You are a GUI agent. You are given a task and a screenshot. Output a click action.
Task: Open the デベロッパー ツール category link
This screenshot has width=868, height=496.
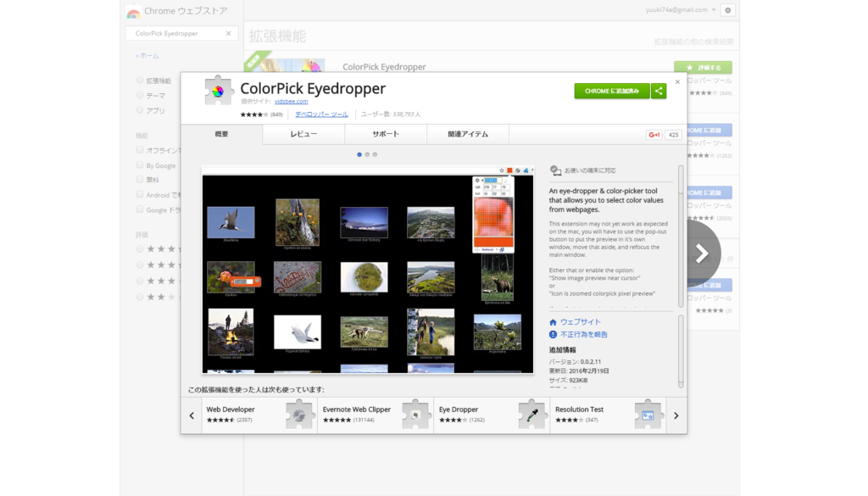click(321, 114)
